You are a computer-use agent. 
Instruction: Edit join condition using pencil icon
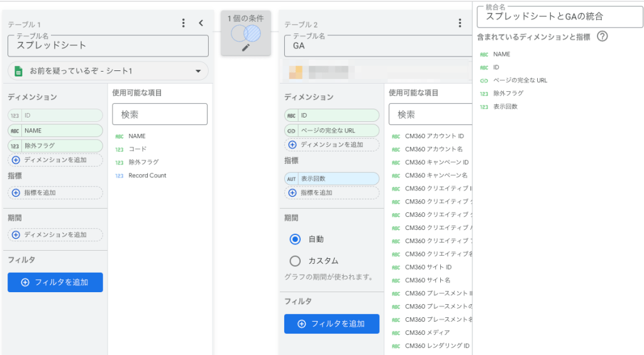tap(246, 47)
